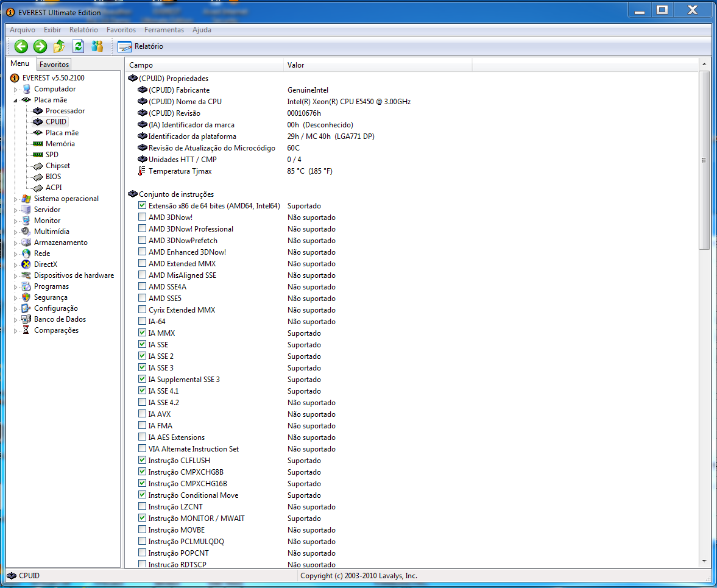
Task: Click the Temperatura Tjmax thermometer icon
Action: pyautogui.click(x=142, y=171)
